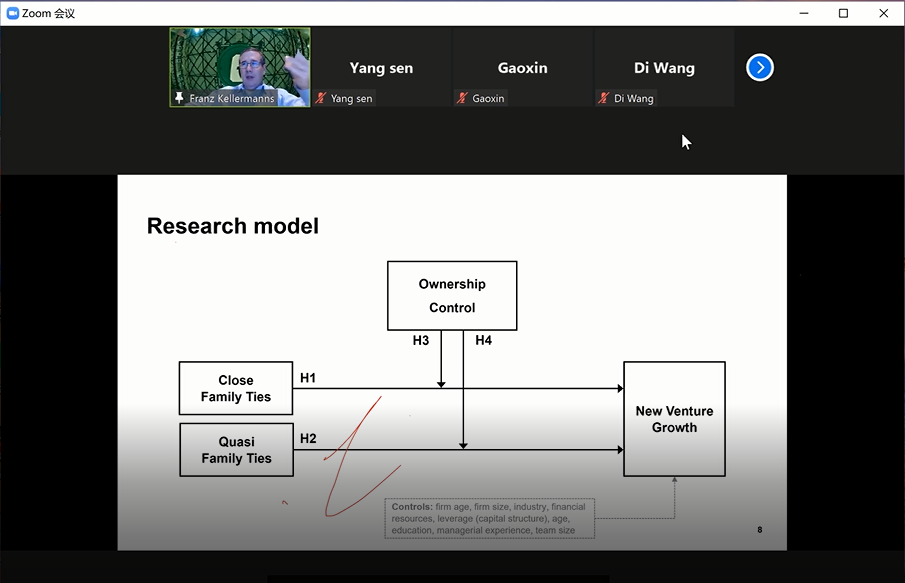Screen dimensions: 905x583
Task: Click the slide page number 8
Action: tap(759, 530)
